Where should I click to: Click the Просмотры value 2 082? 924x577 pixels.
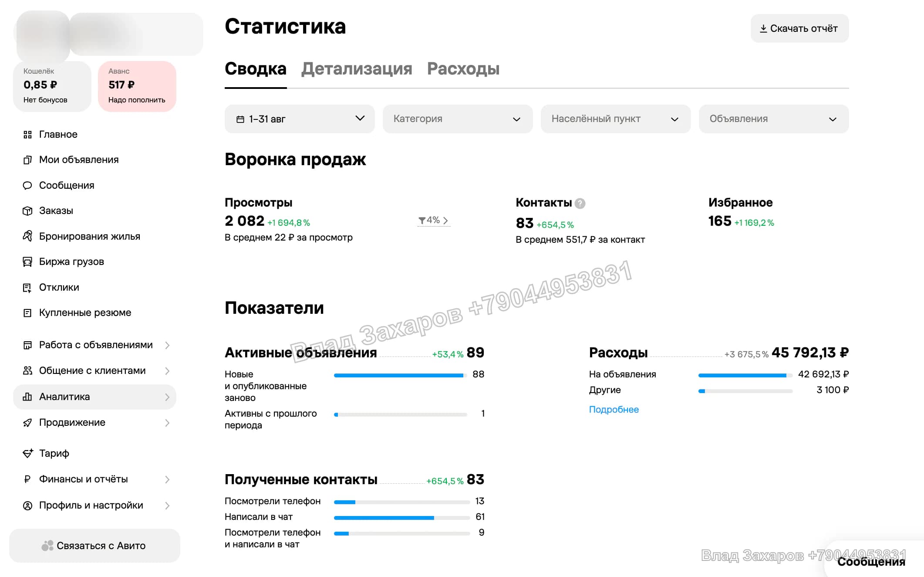tap(244, 221)
